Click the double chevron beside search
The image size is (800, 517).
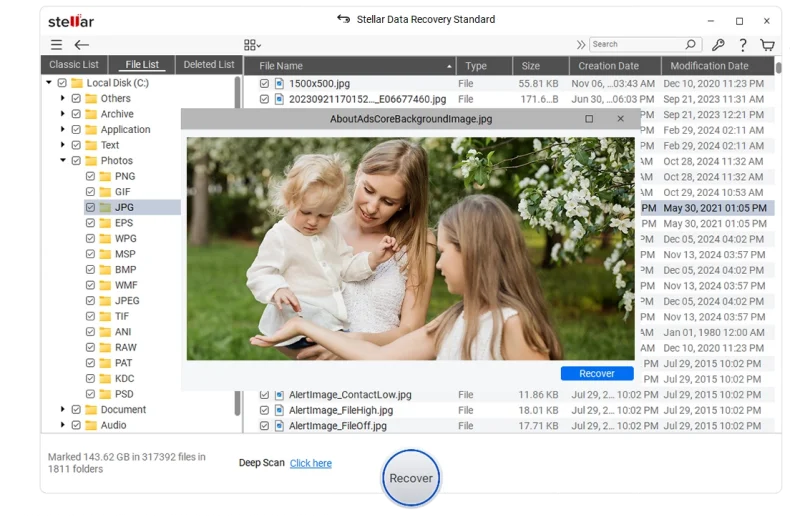coord(581,45)
